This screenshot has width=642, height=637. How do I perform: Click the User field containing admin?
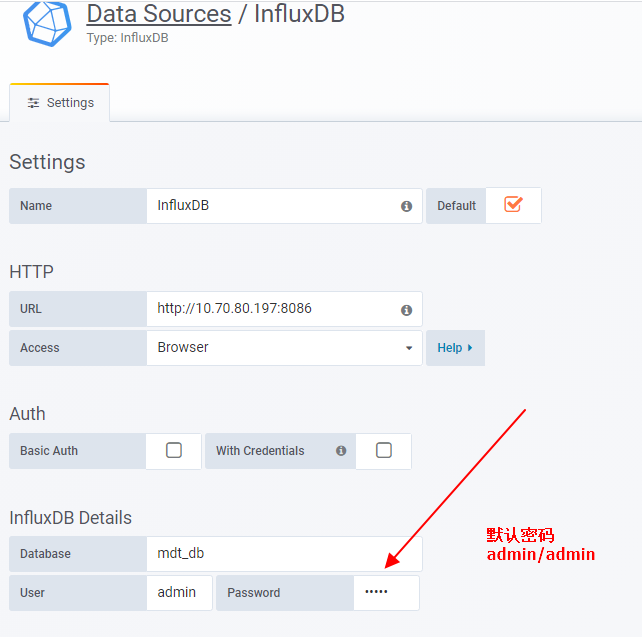coord(178,592)
